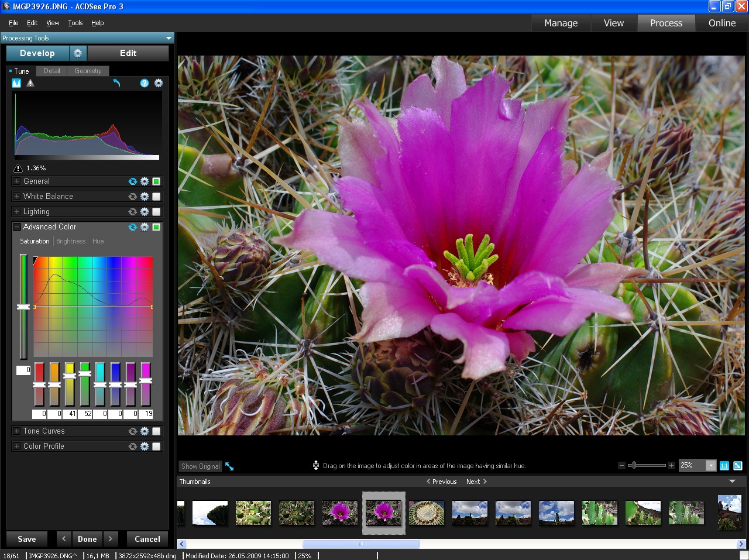Select the cactus flower thumbnail before current
Image resolution: width=749 pixels, height=560 pixels.
[340, 513]
